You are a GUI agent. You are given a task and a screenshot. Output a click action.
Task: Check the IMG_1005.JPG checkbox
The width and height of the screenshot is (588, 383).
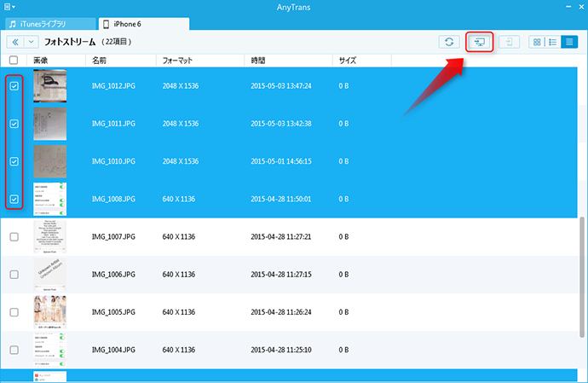coord(14,312)
